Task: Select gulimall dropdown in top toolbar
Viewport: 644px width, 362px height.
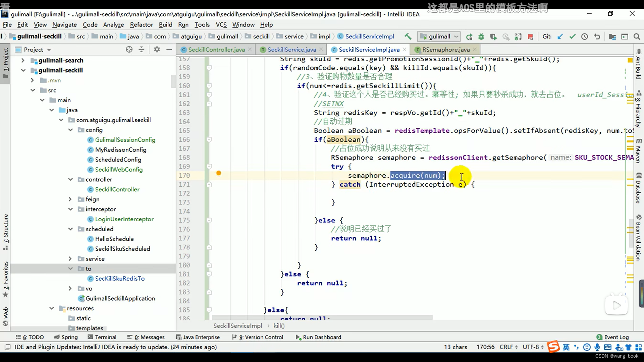Action: (x=439, y=36)
